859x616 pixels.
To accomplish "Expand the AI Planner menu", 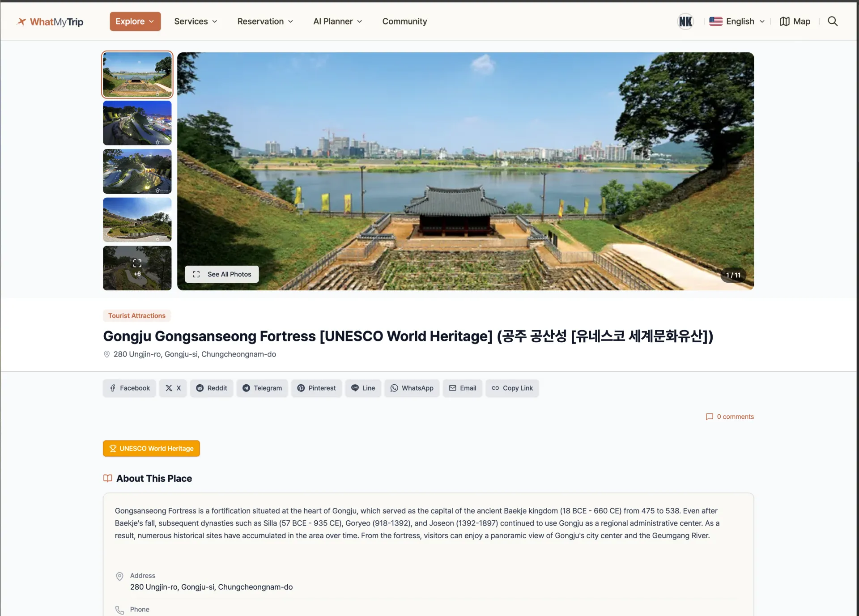I will [x=337, y=21].
